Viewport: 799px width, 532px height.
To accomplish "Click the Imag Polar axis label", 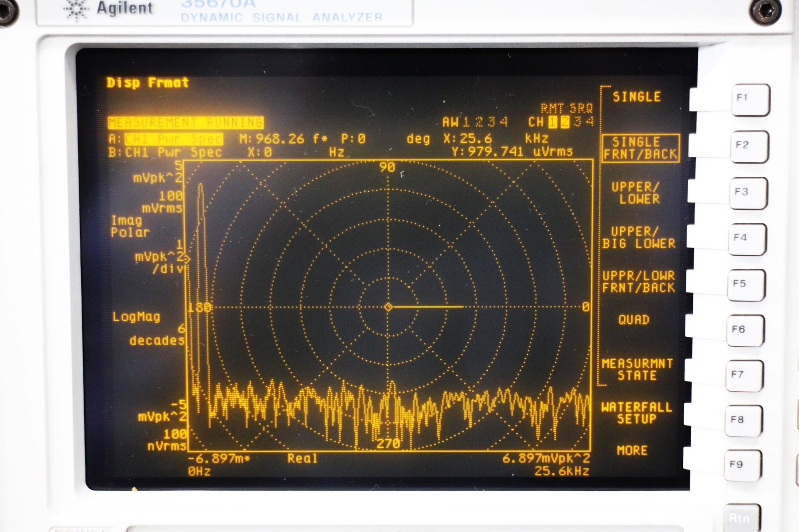I will (x=130, y=226).
